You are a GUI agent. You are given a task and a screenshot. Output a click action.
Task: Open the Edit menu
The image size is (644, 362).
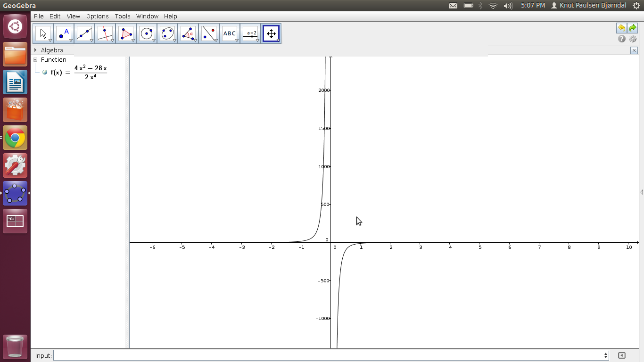coord(55,16)
